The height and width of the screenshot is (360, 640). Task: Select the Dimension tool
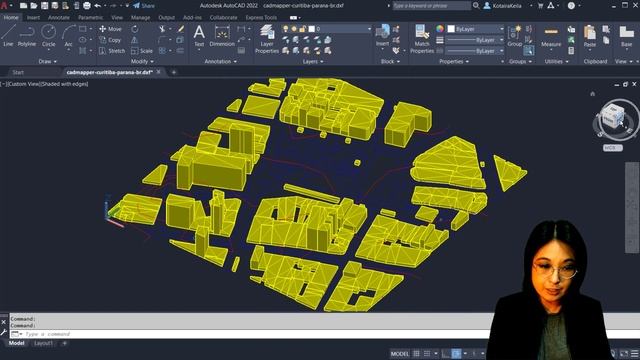point(222,36)
